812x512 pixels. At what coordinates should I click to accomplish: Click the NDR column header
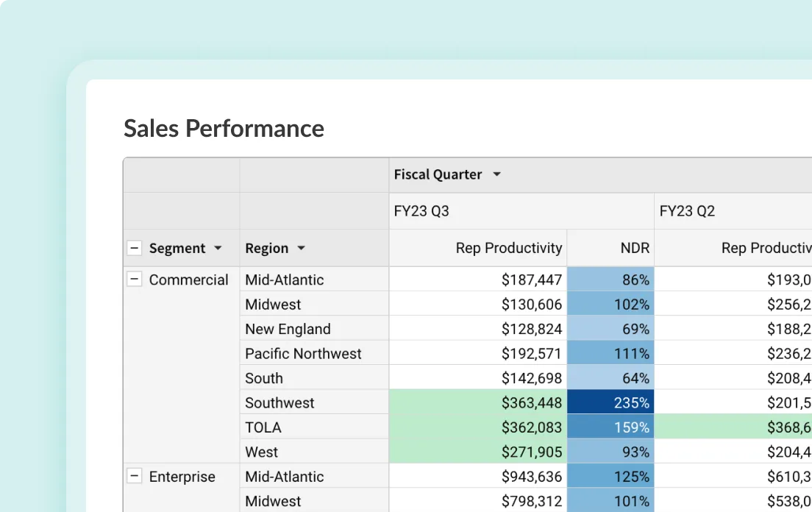[635, 248]
